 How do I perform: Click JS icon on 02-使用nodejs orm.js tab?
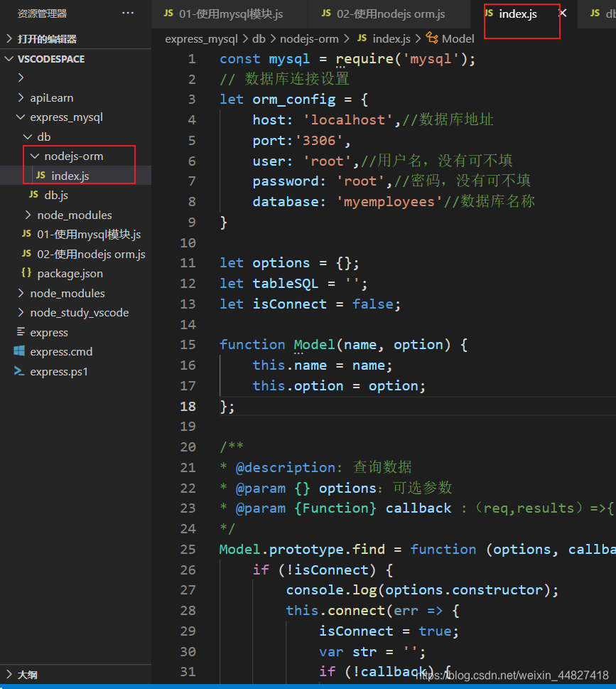click(326, 14)
